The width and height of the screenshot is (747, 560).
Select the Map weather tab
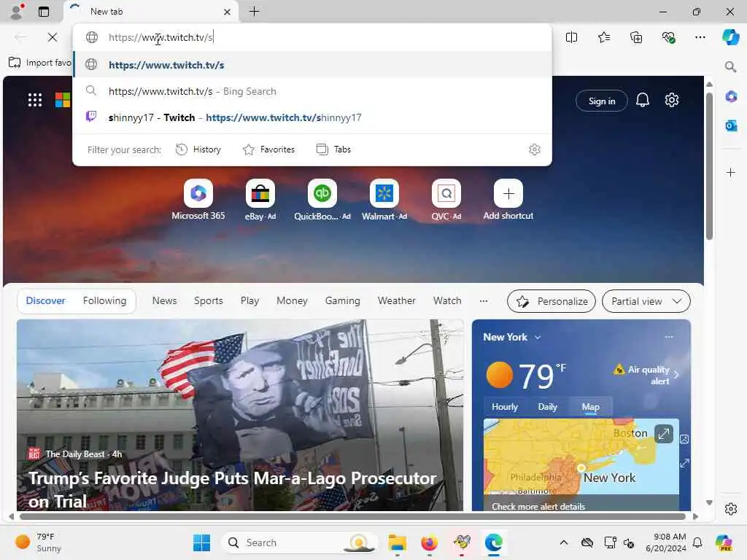[590, 407]
